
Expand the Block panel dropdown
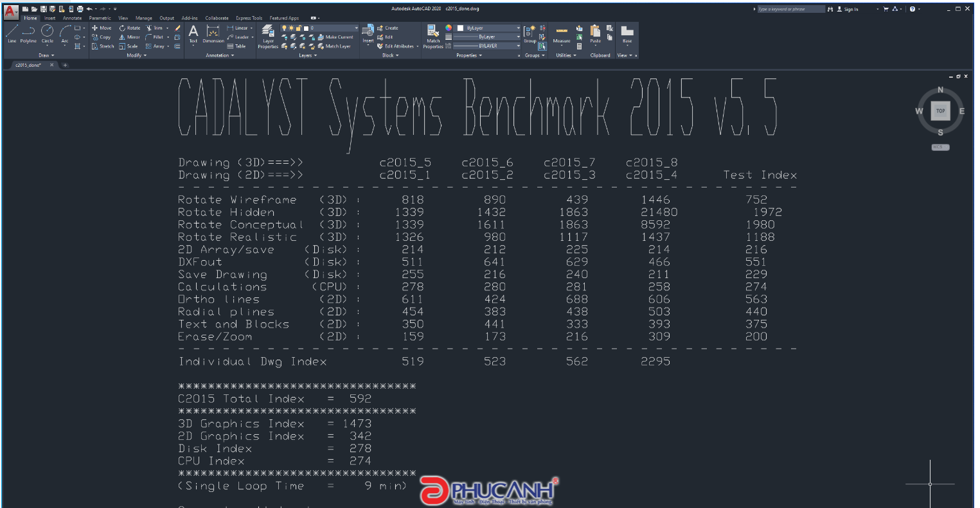click(x=390, y=55)
